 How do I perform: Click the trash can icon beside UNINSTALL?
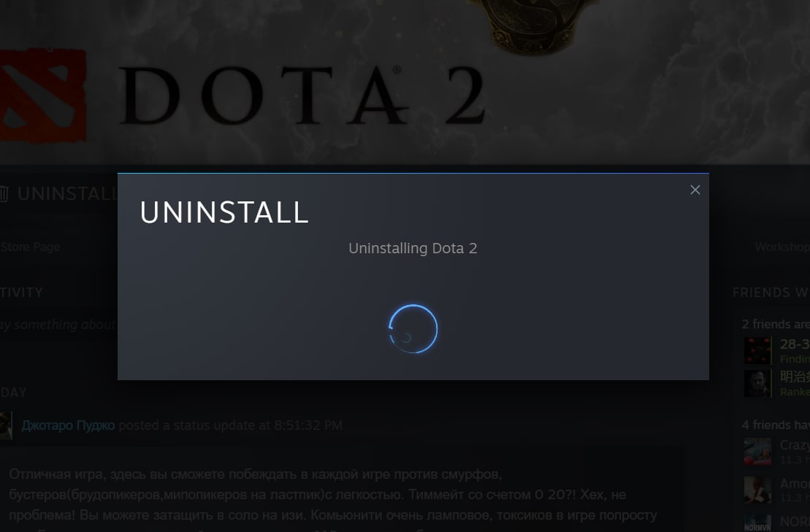(x=4, y=194)
